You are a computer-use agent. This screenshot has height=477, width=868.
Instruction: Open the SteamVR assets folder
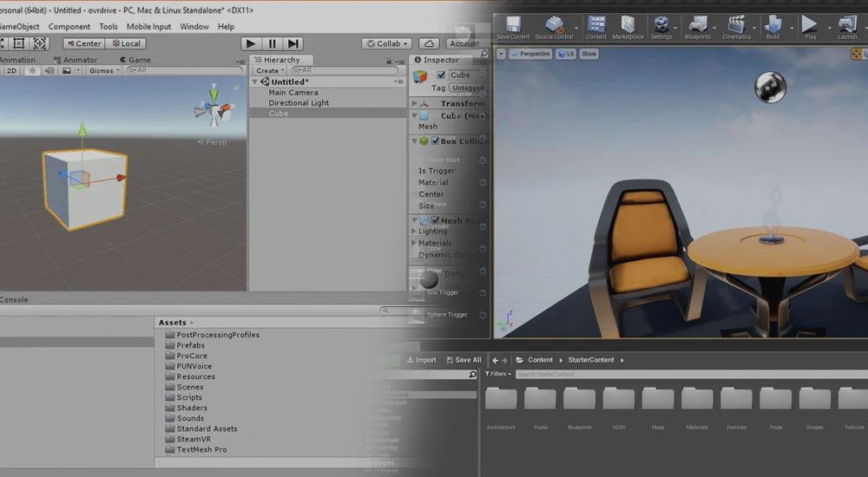pos(188,440)
